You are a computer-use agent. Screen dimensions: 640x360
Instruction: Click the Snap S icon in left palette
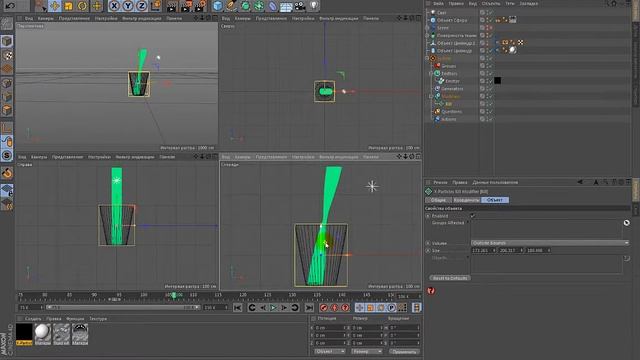(x=7, y=156)
